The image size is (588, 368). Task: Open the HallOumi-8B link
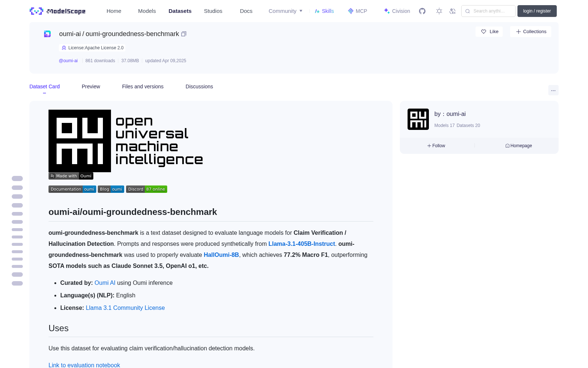click(221, 255)
